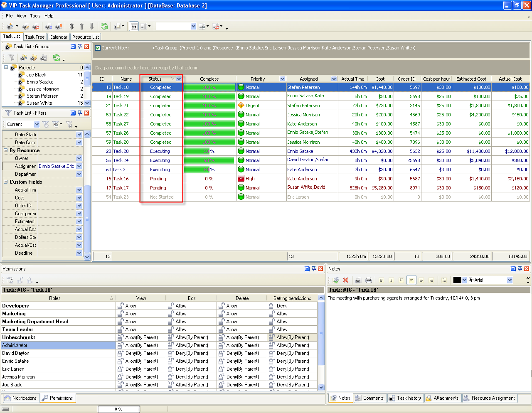Open the Task history tab

point(405,398)
